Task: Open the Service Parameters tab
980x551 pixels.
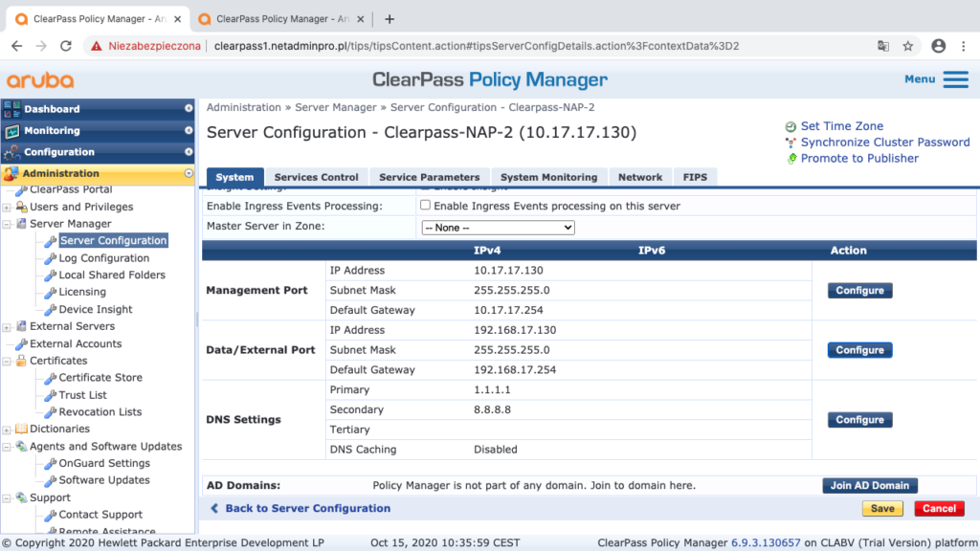Action: 430,177
